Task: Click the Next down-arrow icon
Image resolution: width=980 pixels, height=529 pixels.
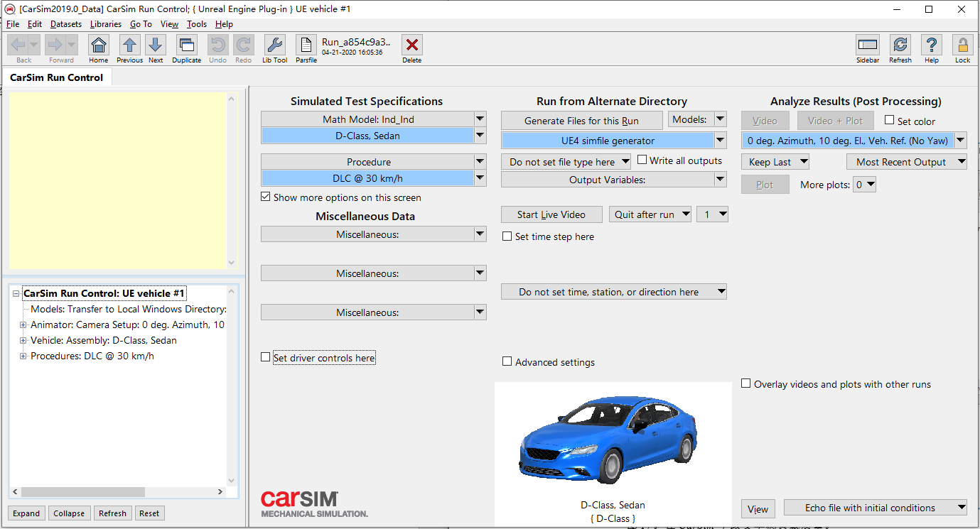Action: tap(156, 45)
